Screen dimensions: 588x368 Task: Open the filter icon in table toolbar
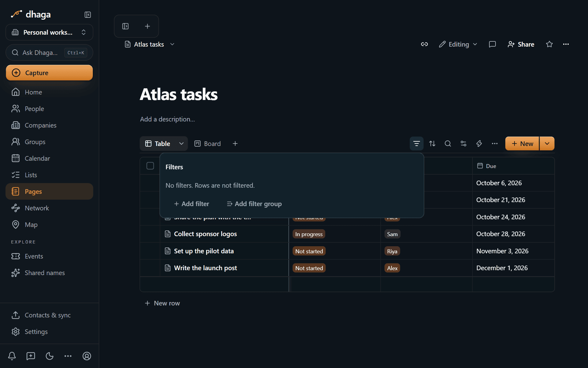click(x=417, y=144)
